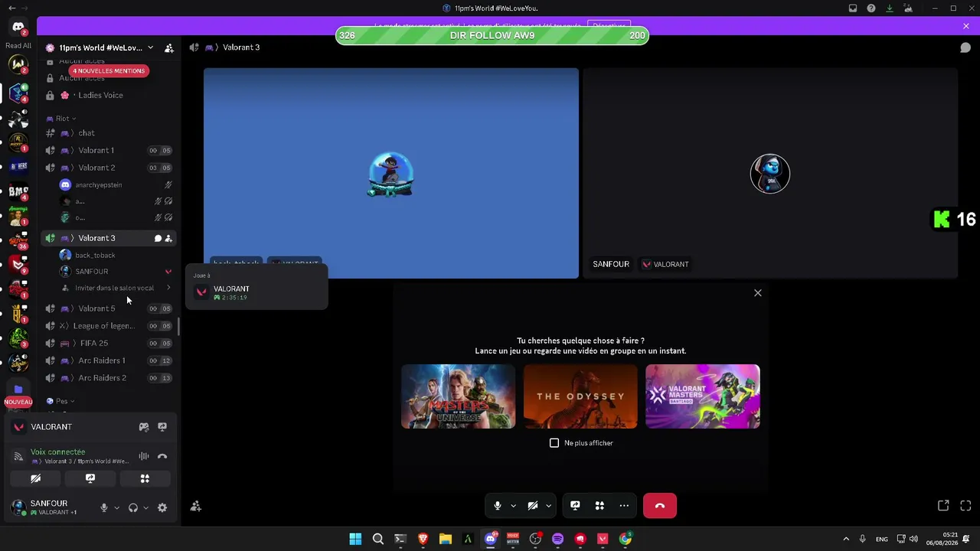Toggle microphone in the call control bar
The width and height of the screenshot is (980, 551).
pyautogui.click(x=497, y=506)
